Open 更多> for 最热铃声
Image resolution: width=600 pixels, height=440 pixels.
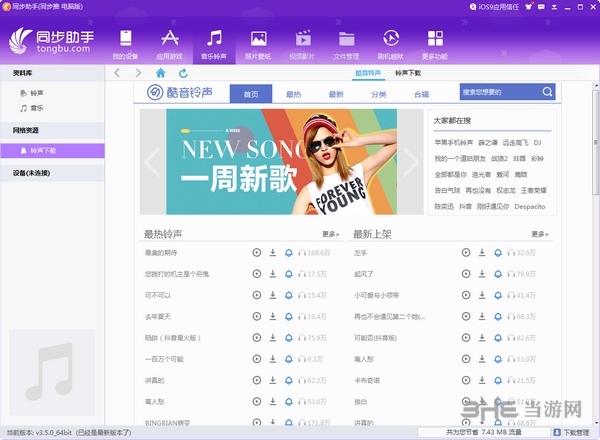coord(331,234)
